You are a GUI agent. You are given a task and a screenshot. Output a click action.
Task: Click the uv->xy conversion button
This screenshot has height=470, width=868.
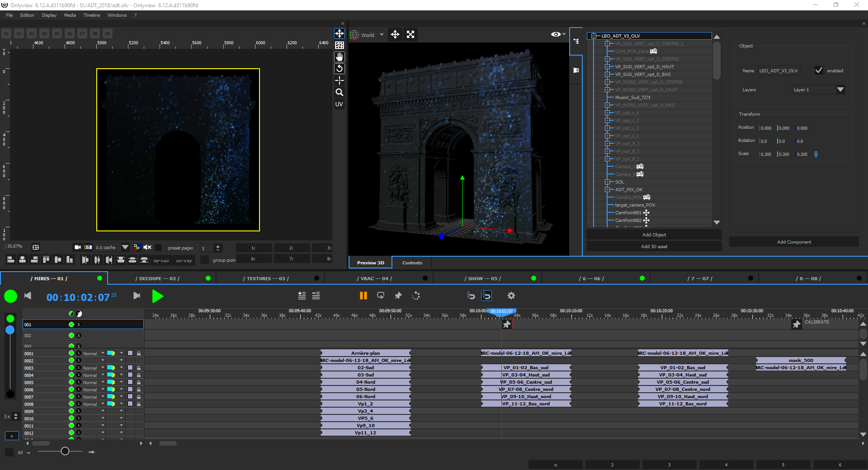pyautogui.click(x=184, y=260)
